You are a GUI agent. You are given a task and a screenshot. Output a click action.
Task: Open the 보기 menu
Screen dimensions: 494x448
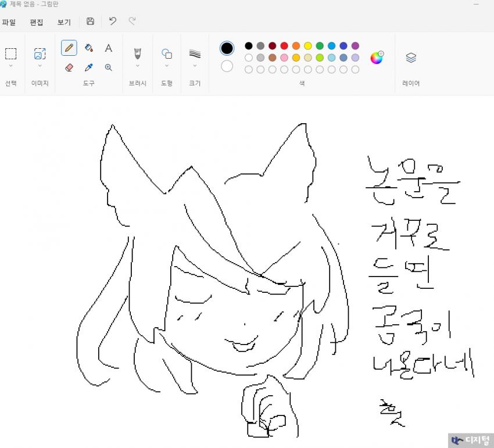coord(64,22)
